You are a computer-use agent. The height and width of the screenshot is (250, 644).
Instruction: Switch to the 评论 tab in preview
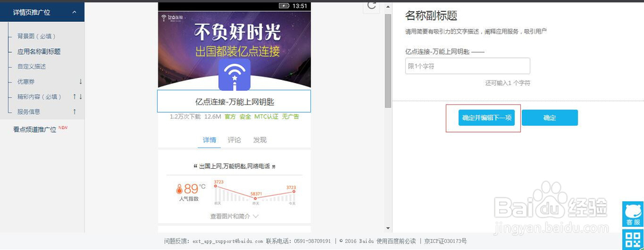coord(234,140)
